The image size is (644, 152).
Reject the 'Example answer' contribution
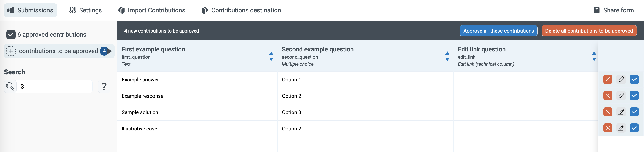[608, 80]
